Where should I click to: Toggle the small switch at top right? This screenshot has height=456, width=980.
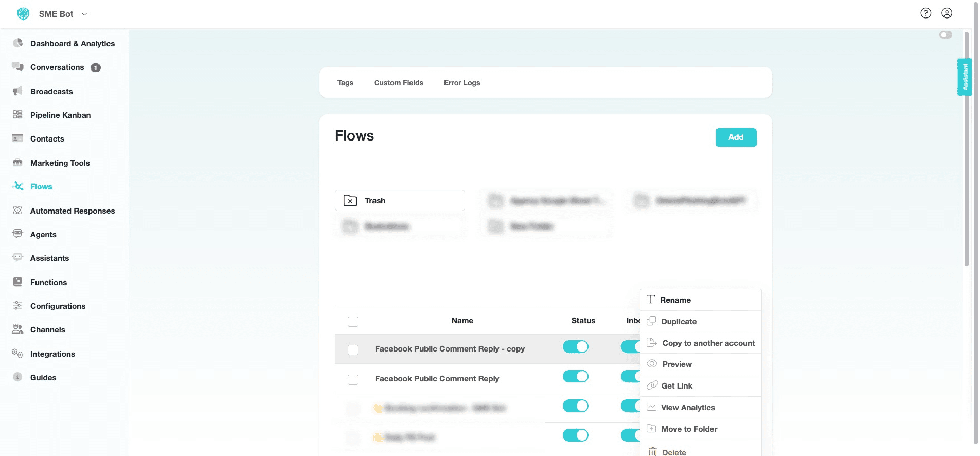(x=946, y=35)
